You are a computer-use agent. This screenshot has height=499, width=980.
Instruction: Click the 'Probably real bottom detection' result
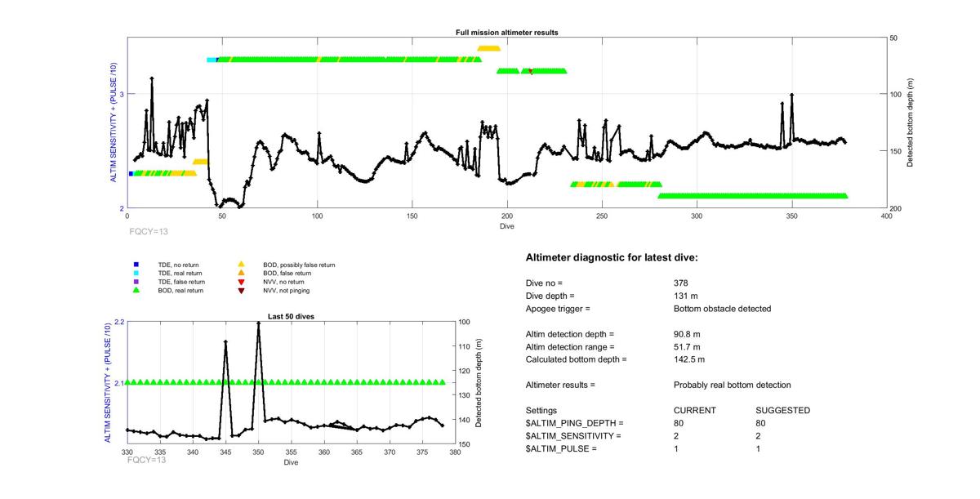pyautogui.click(x=733, y=385)
